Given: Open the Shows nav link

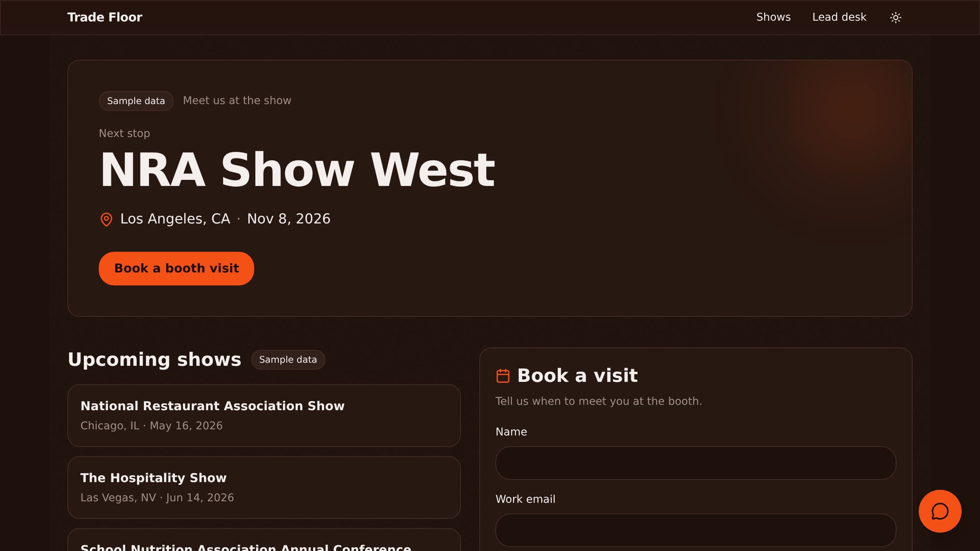Looking at the screenshot, I should pyautogui.click(x=773, y=17).
